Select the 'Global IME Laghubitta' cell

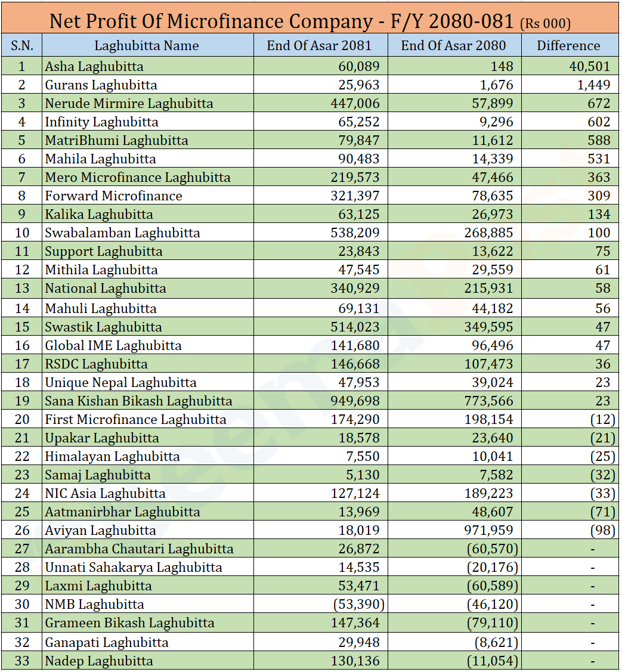113,345
